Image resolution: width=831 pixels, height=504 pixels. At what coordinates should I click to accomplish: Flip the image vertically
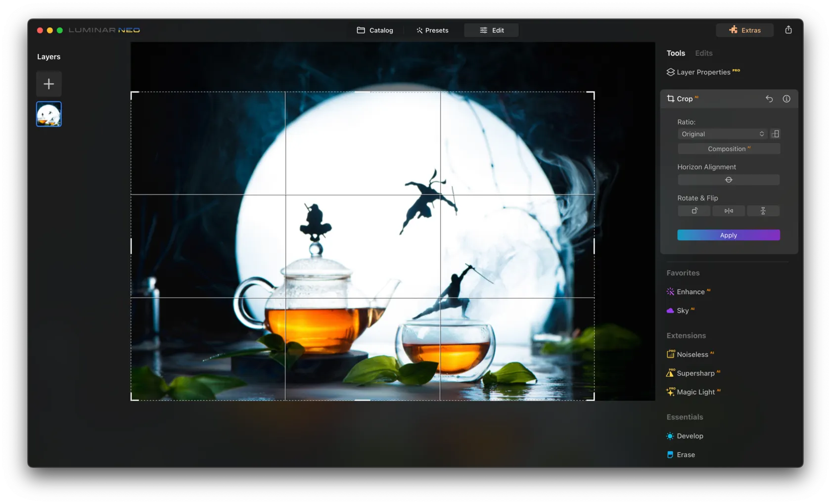point(763,211)
